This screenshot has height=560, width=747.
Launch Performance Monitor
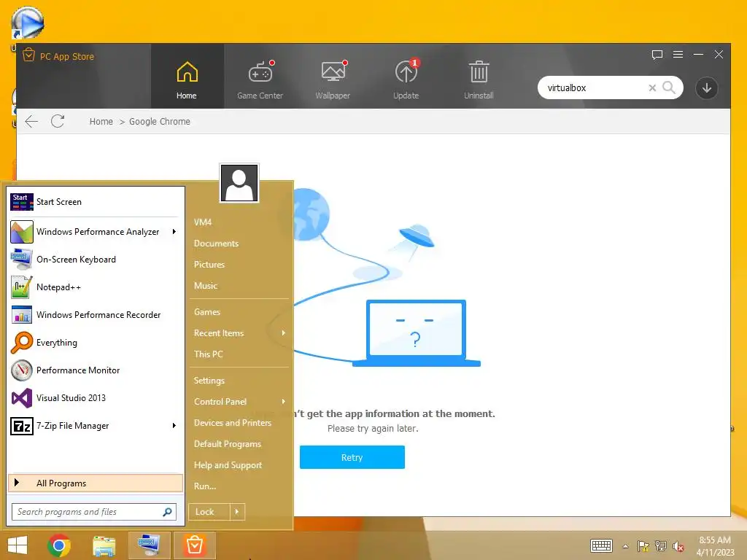[x=96, y=370]
